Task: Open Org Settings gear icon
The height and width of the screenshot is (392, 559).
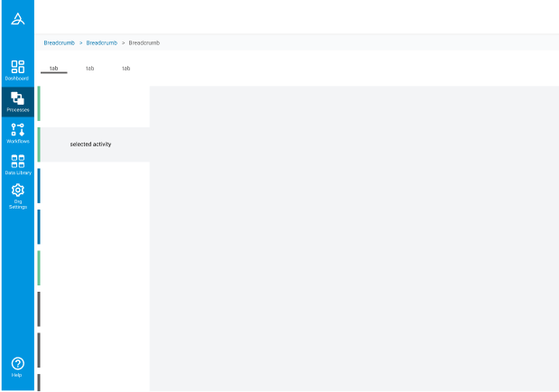Action: (x=17, y=194)
